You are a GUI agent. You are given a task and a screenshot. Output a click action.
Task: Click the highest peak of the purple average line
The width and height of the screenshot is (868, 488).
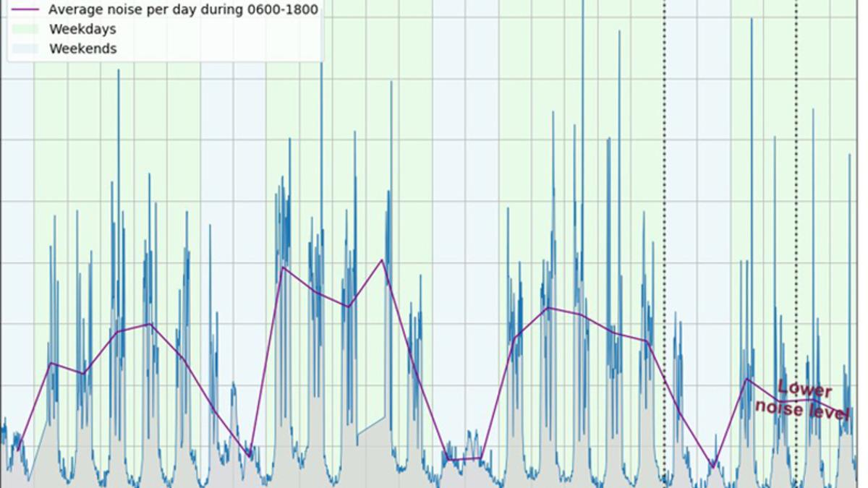[382, 260]
